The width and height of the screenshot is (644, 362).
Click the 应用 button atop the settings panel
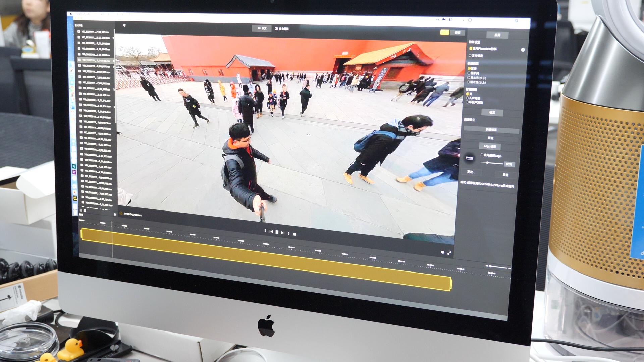pos(497,35)
